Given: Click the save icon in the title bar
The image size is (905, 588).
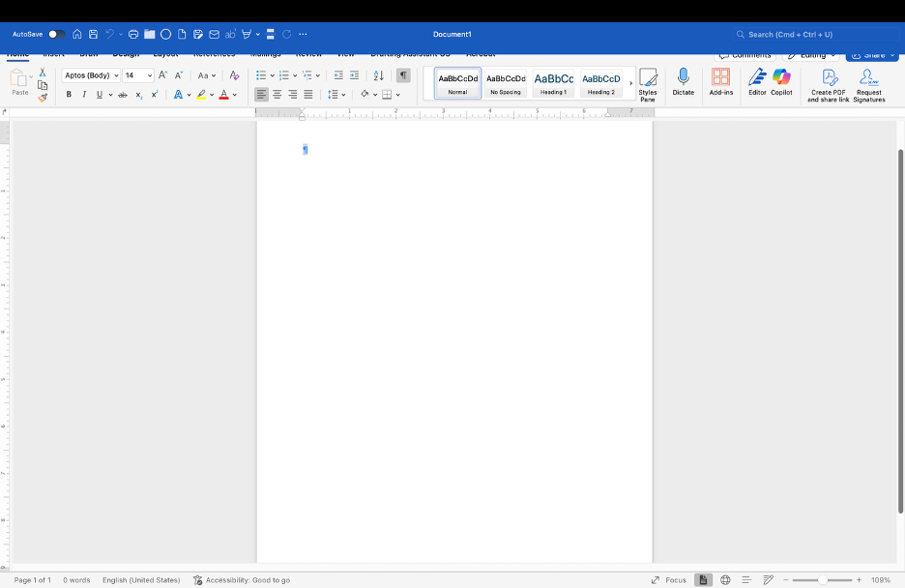Looking at the screenshot, I should pos(93,34).
